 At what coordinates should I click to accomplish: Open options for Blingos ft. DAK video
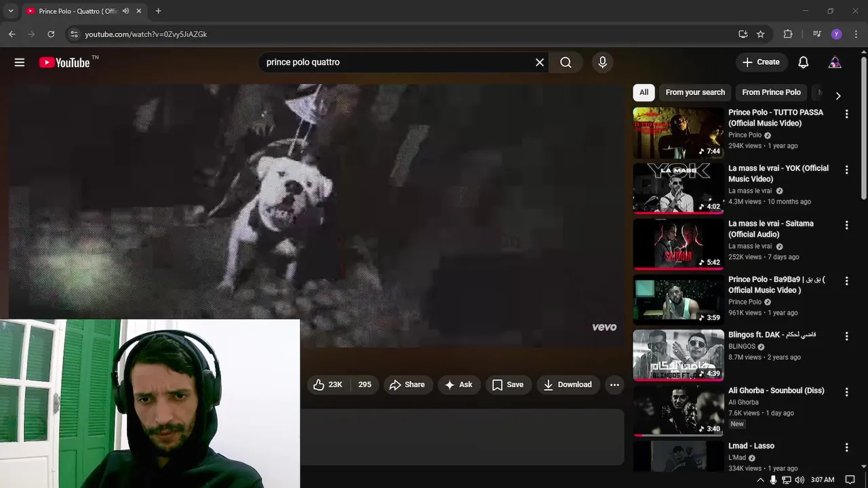(846, 336)
